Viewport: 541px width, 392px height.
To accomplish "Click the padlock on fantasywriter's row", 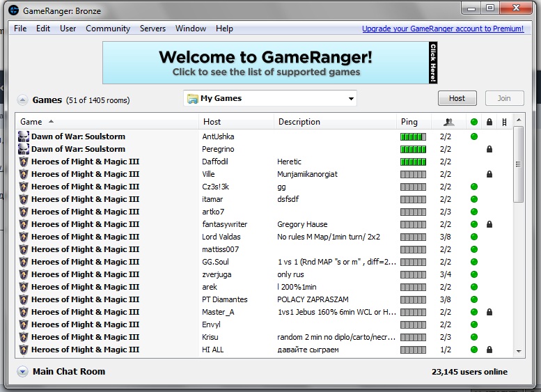I will coord(489,224).
